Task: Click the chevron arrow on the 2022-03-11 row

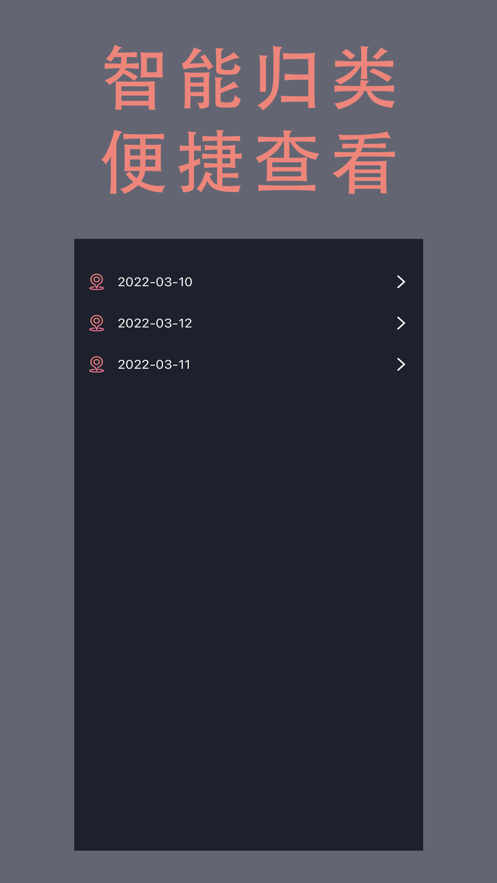Action: click(401, 364)
